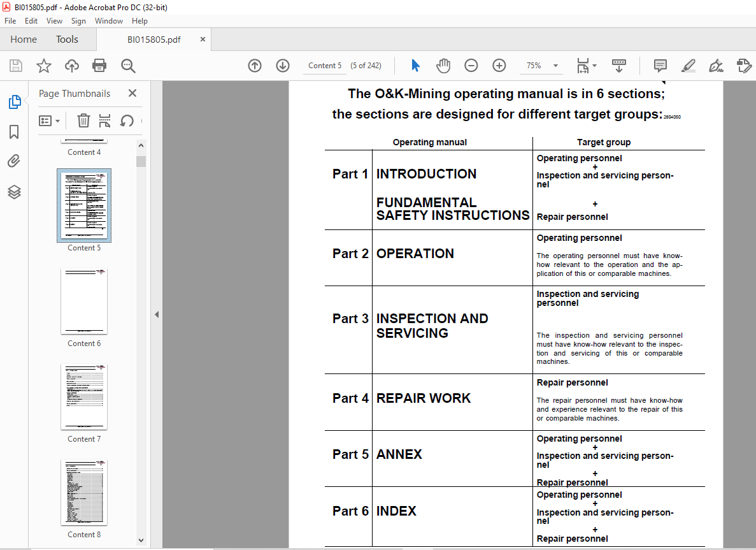Click the page number field Content 5

tap(325, 66)
